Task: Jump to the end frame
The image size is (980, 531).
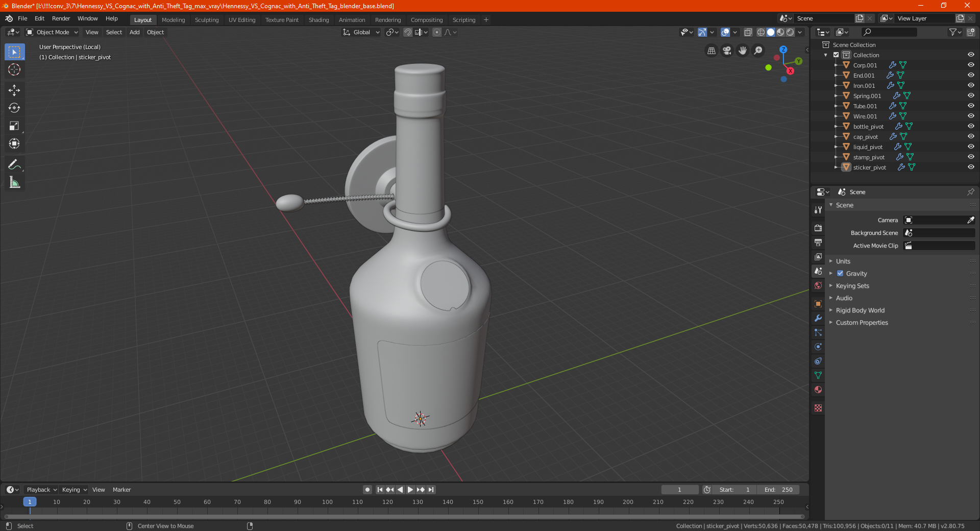Action: click(431, 490)
